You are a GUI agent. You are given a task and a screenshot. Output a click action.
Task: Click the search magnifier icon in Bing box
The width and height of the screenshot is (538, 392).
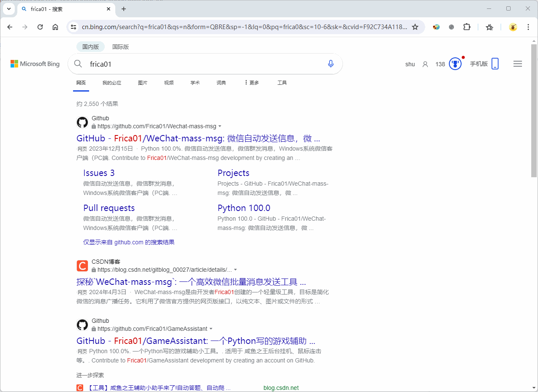[x=78, y=64]
